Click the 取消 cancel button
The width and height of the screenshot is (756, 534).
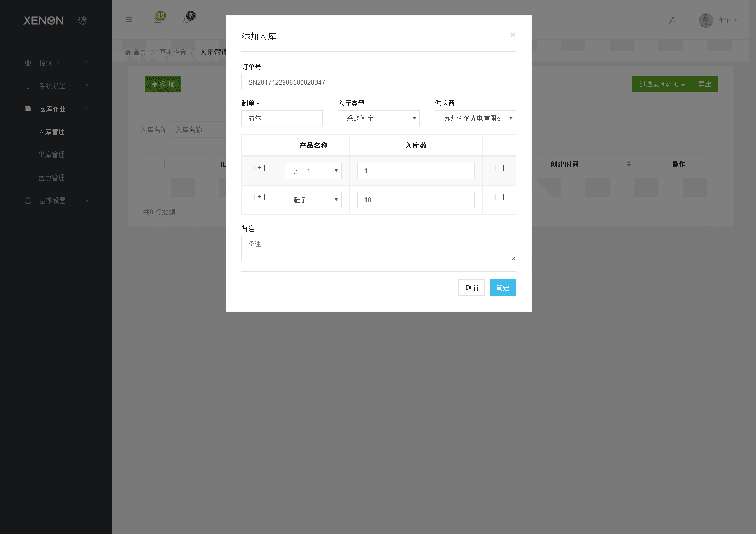coord(471,287)
